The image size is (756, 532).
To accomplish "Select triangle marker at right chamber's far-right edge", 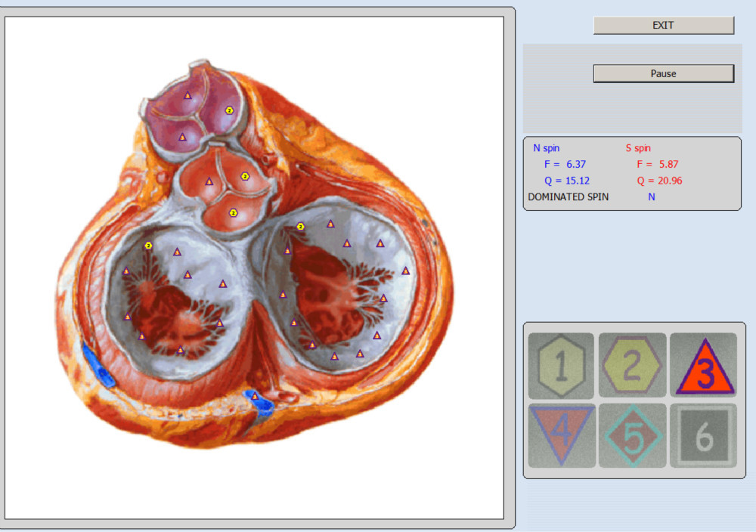I will point(406,270).
